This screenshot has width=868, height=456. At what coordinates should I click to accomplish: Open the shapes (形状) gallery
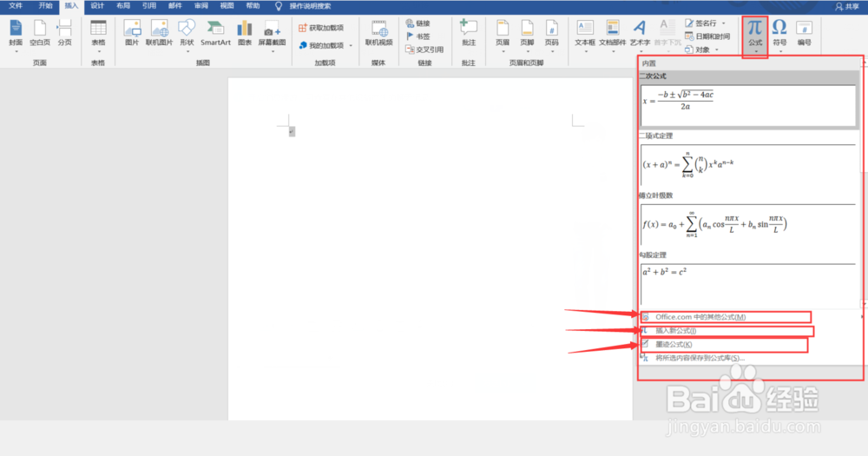click(187, 36)
